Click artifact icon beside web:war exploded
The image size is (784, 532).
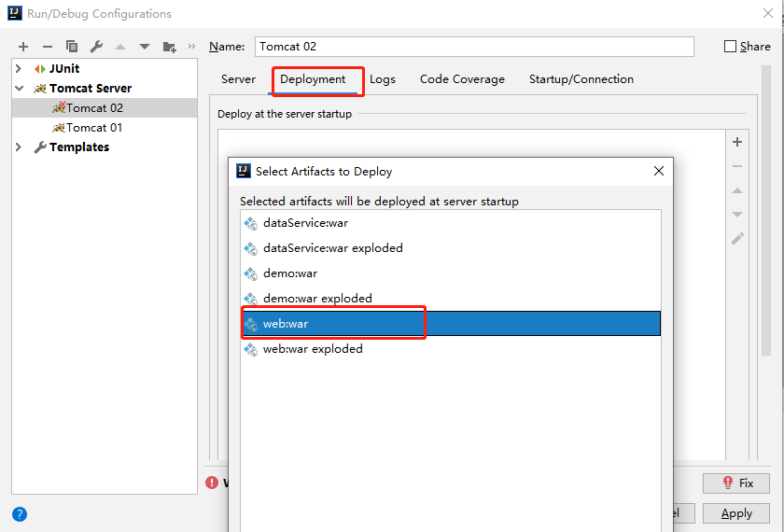[250, 349]
